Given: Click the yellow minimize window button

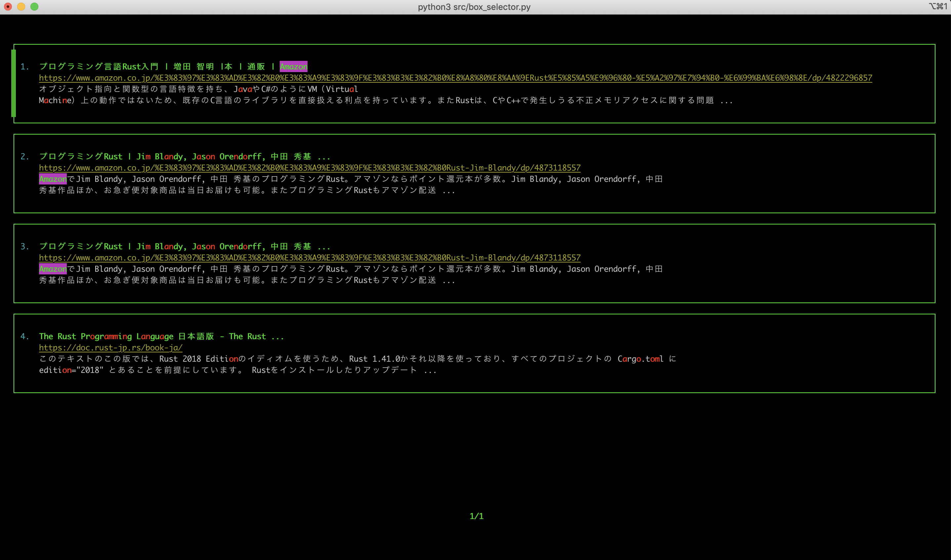Looking at the screenshot, I should coord(21,6).
